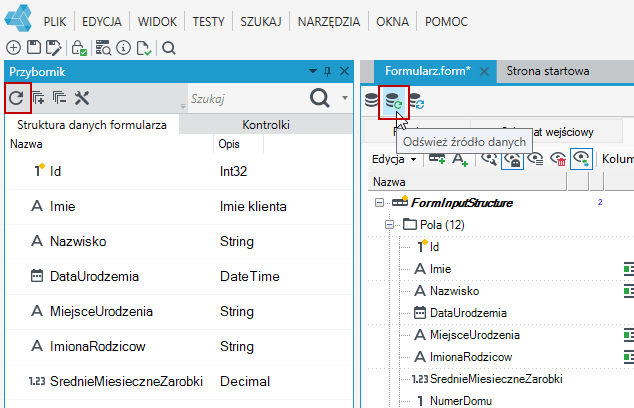Viewport: 634px width, 408px height.
Task: Refresh the Przybornik toolbox with circular arrow
Action: [x=16, y=98]
